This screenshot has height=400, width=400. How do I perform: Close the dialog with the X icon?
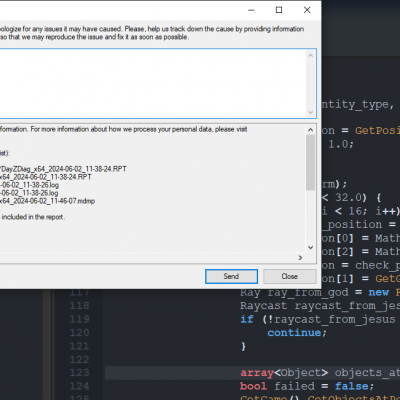pos(307,10)
